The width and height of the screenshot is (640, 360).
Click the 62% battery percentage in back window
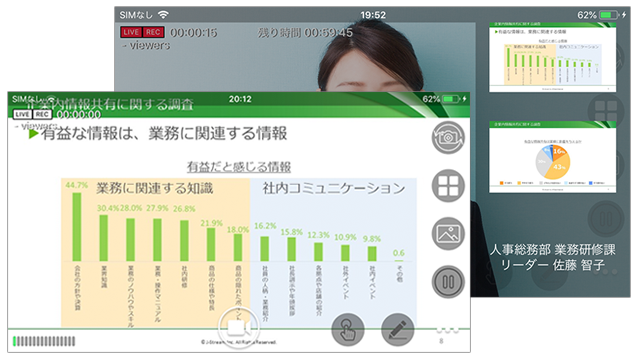point(587,15)
